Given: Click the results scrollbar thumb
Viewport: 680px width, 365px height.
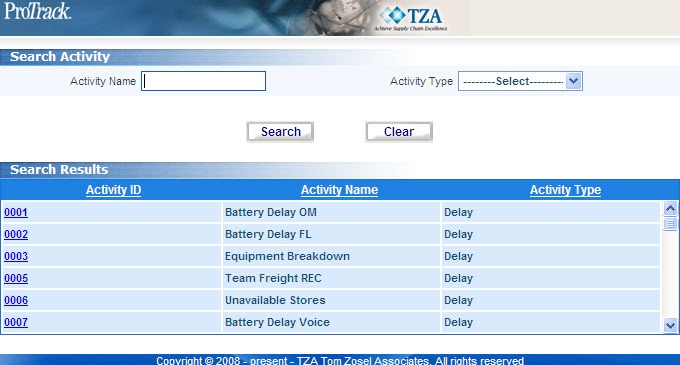Looking at the screenshot, I should click(670, 224).
